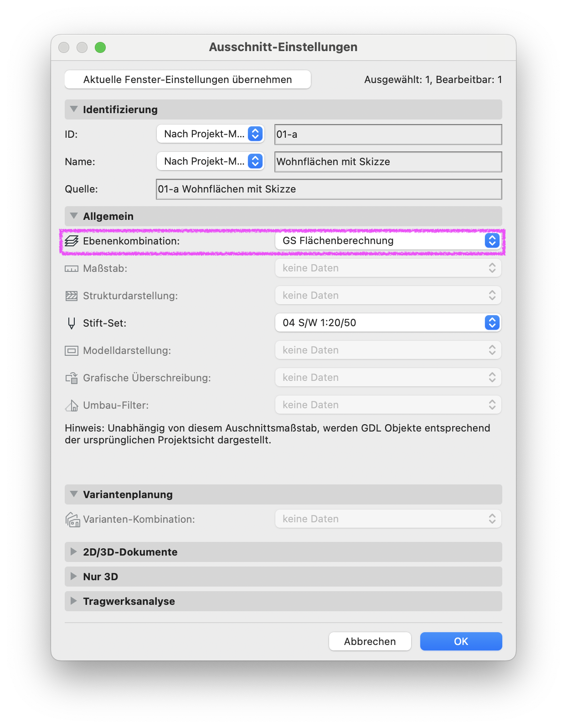Viewport: 567px width, 728px height.
Task: Click the Maßstab ruler icon
Action: click(x=72, y=269)
